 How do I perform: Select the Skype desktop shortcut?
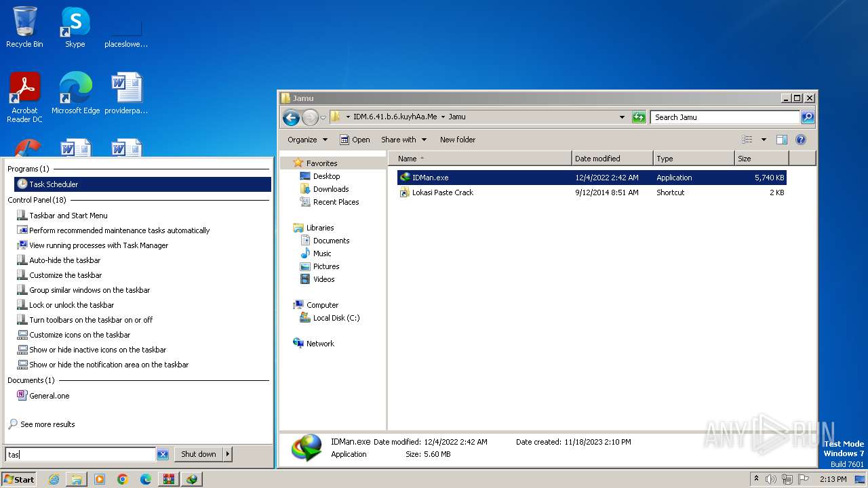(x=75, y=27)
